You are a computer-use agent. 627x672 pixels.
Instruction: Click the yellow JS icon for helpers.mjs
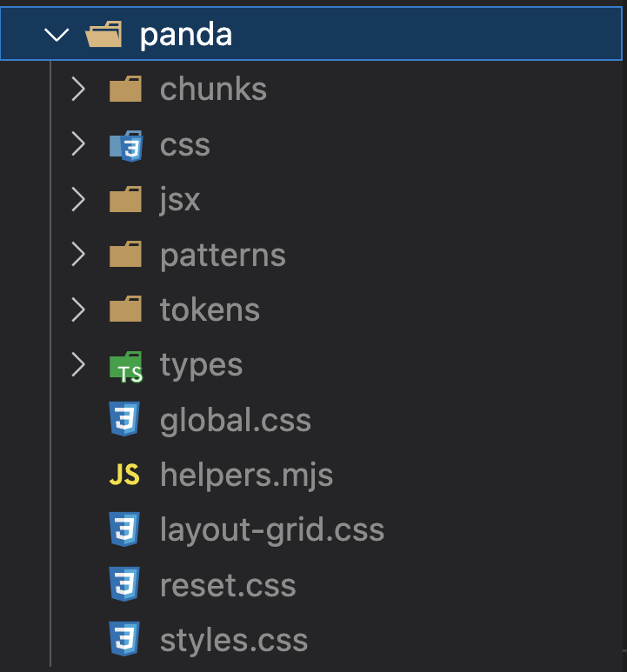[x=124, y=476]
